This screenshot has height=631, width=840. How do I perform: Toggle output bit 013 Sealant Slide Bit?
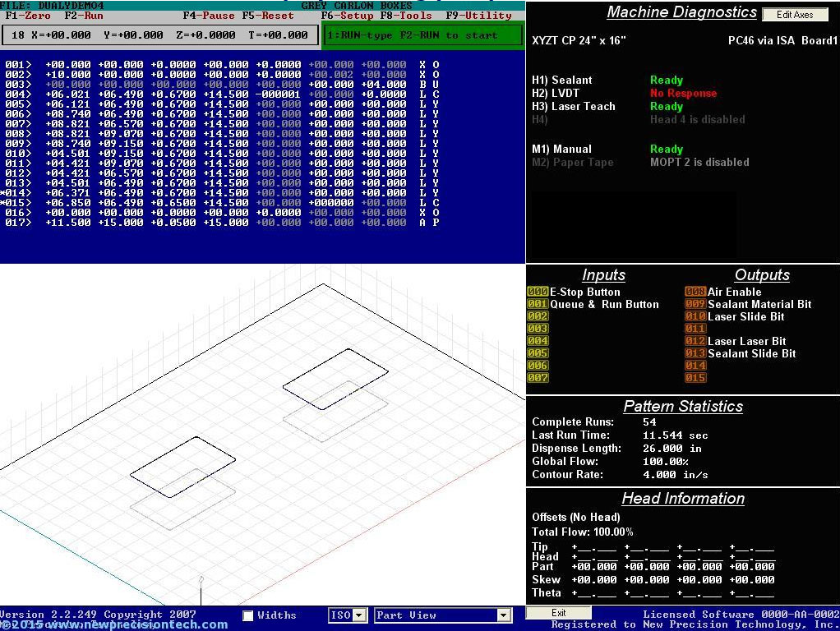(695, 353)
